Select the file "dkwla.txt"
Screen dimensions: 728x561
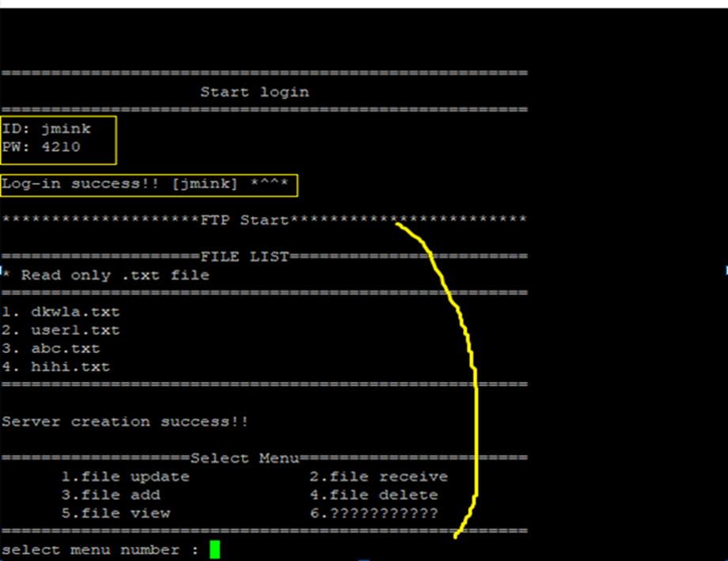pos(62,312)
